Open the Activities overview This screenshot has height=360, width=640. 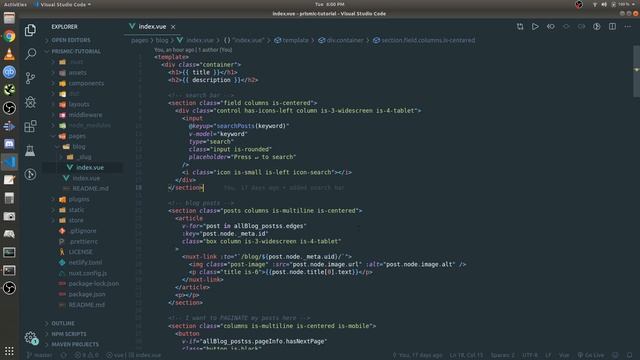tap(15, 4)
